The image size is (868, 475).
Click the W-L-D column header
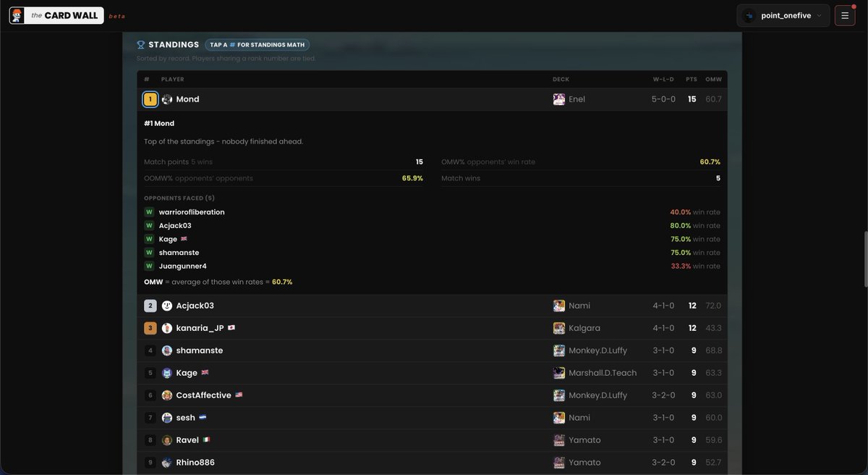[x=663, y=80]
